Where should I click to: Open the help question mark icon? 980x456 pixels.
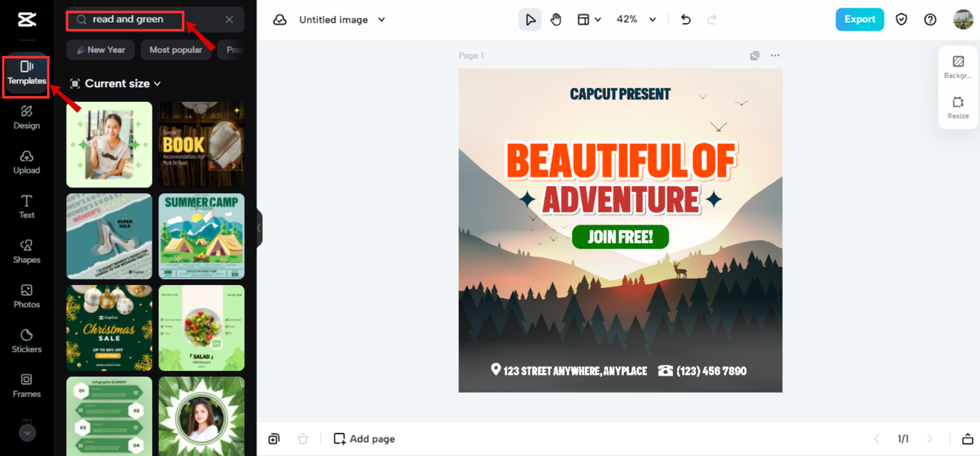[x=930, y=20]
